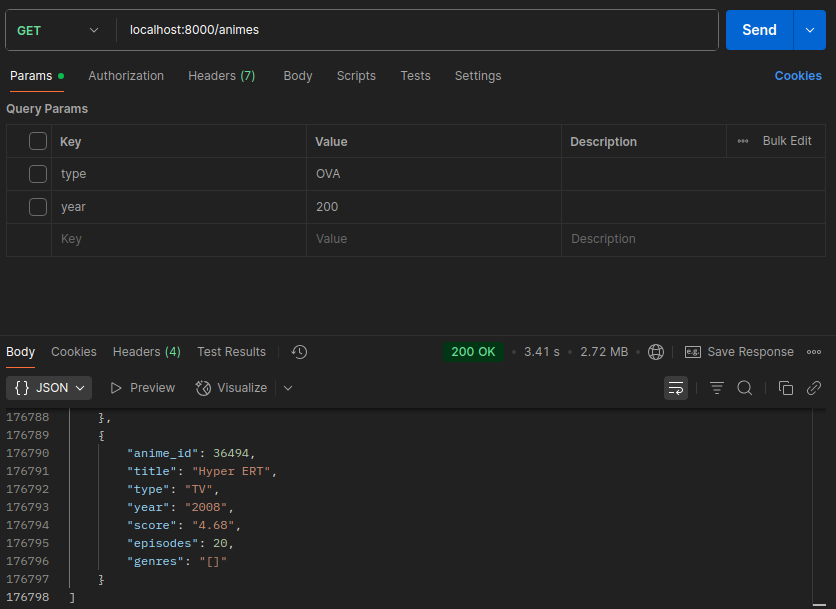Send the GET request

pyautogui.click(x=759, y=30)
